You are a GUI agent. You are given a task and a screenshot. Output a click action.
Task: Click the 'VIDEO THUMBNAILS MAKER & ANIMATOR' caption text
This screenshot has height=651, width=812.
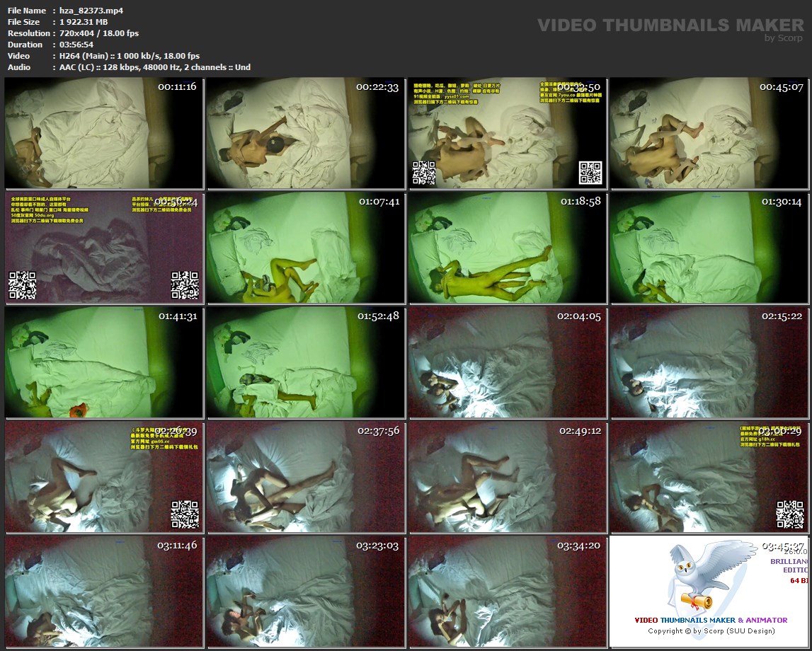tap(711, 620)
